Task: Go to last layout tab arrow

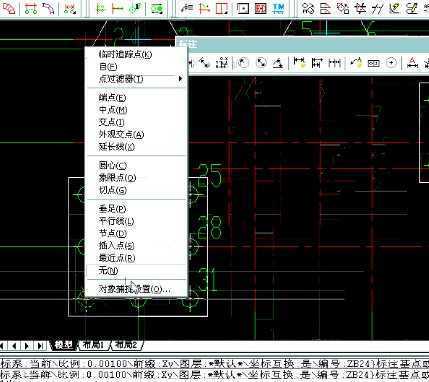Action: [x=40, y=345]
